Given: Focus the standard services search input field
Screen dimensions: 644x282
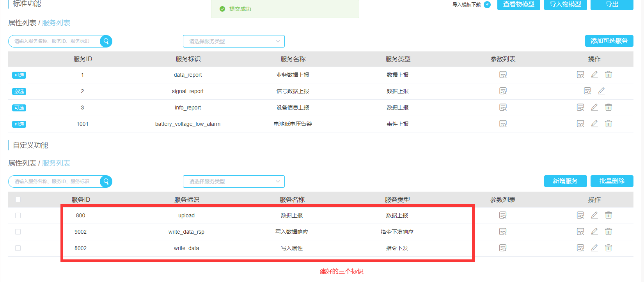Looking at the screenshot, I should point(55,41).
